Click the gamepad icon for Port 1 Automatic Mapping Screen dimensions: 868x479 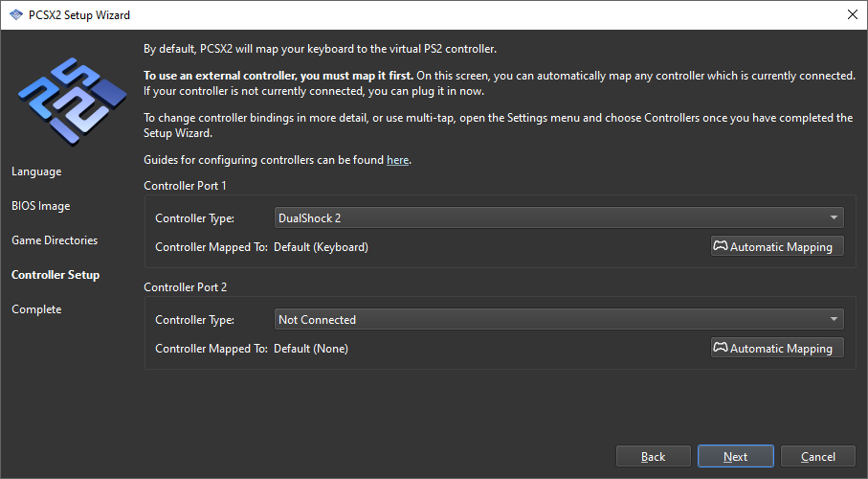pos(721,247)
